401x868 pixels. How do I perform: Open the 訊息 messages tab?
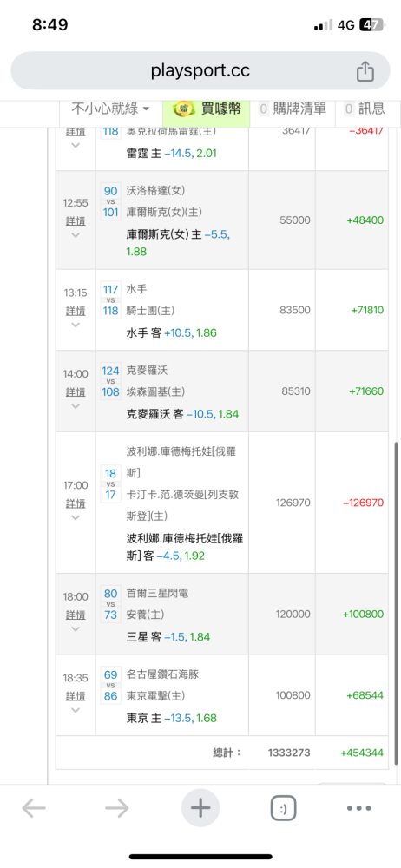click(x=365, y=108)
